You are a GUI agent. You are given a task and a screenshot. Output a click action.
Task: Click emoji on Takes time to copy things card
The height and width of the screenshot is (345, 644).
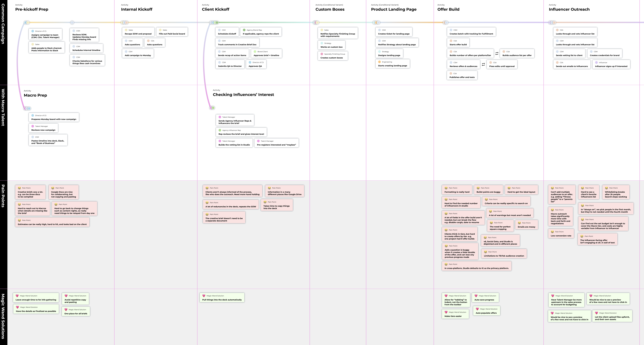(x=265, y=202)
